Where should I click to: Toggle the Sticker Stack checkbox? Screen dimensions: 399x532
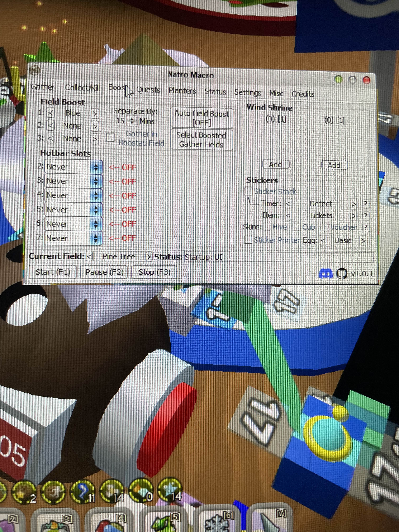coord(248,191)
